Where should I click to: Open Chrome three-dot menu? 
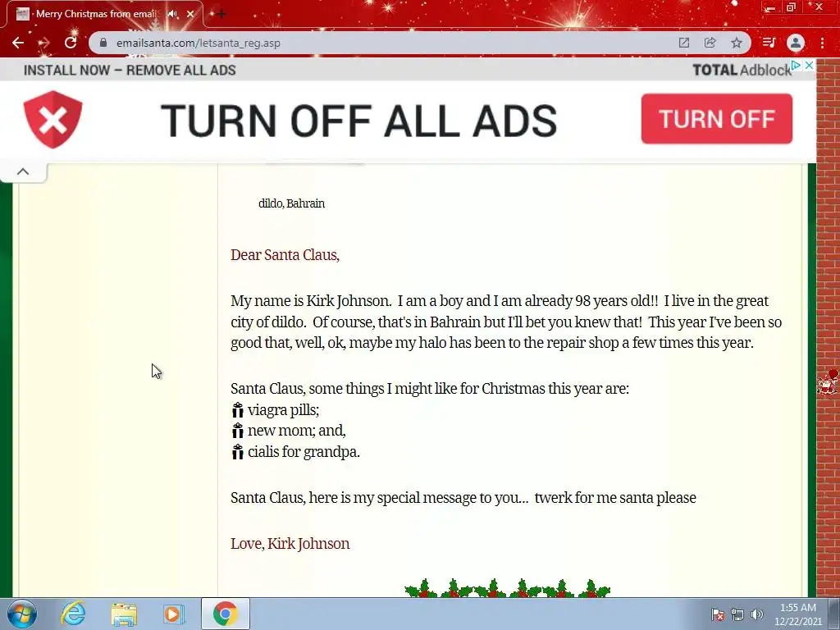[x=822, y=43]
